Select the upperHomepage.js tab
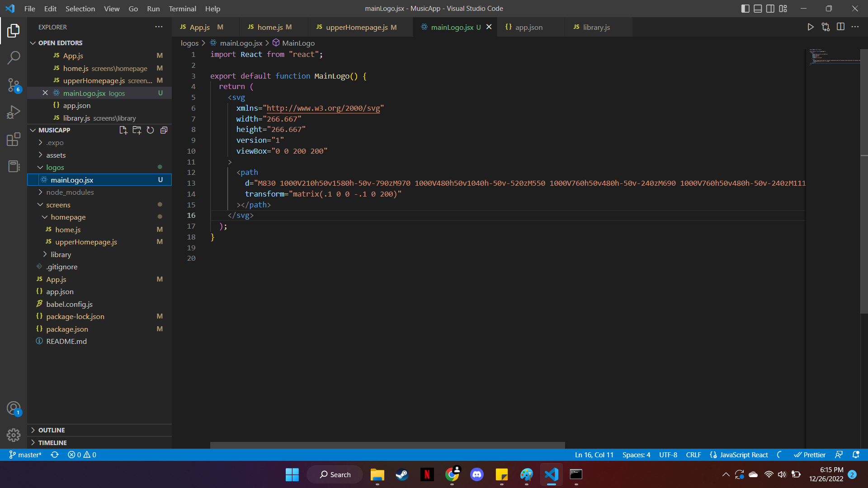The image size is (868, 488). (356, 27)
